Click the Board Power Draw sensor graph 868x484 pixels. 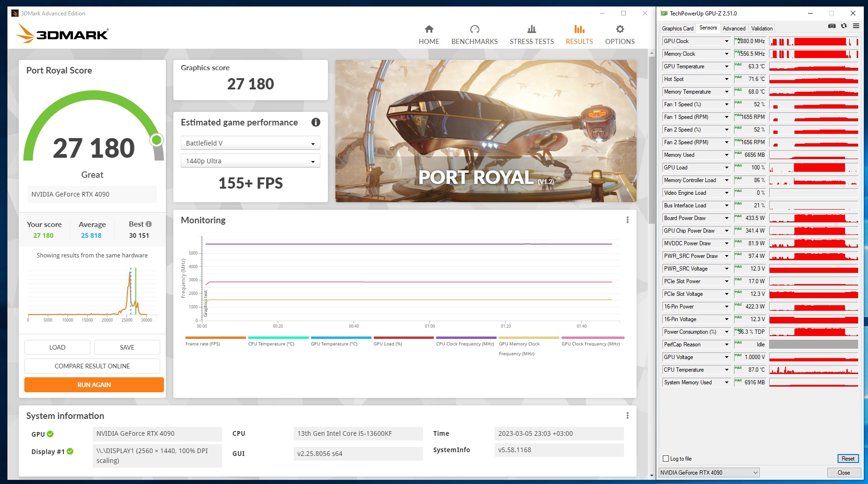814,218
